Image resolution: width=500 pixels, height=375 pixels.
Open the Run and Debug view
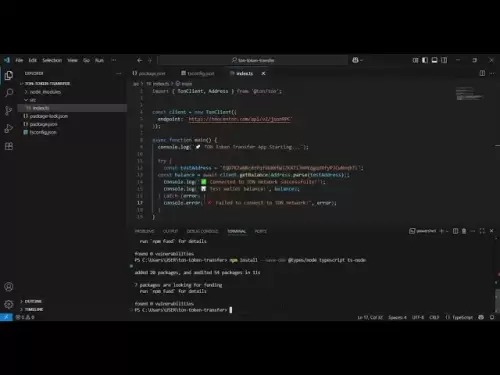click(x=9, y=128)
